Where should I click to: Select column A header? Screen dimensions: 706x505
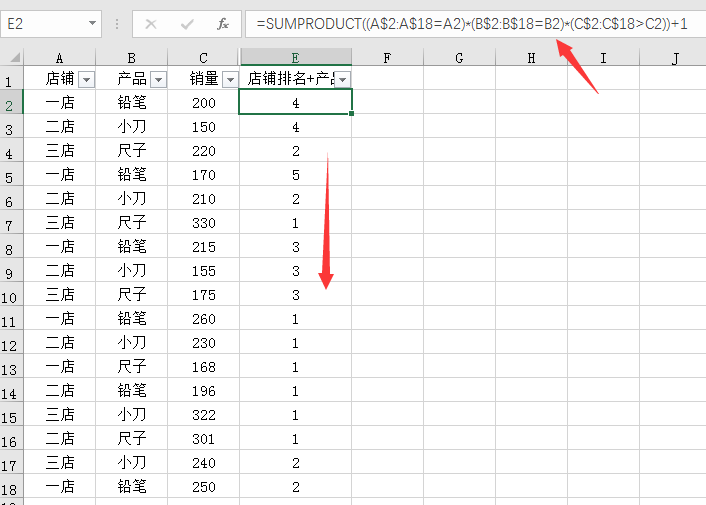point(59,58)
